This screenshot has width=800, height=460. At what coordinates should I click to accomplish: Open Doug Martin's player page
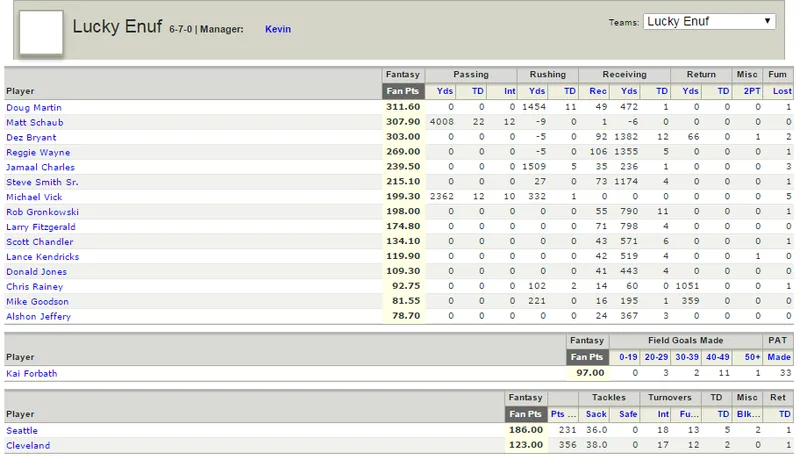pyautogui.click(x=34, y=108)
